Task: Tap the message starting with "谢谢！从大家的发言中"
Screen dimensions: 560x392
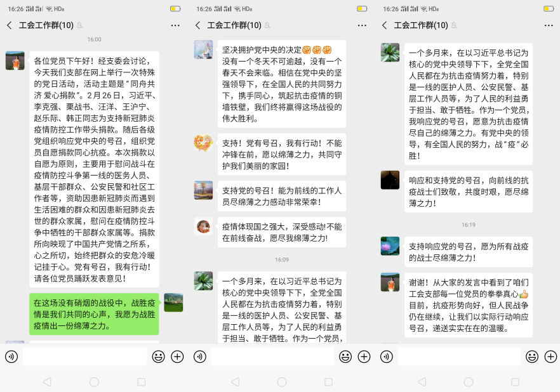Action: point(469,306)
